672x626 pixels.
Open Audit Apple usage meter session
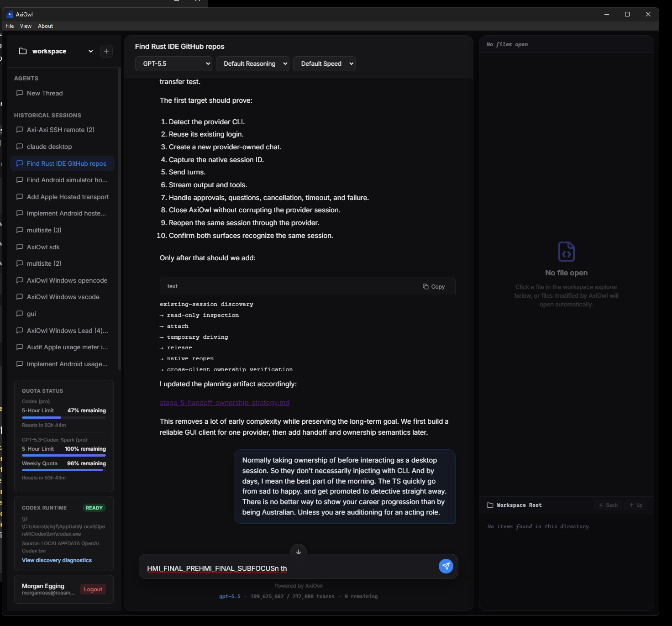(x=63, y=347)
